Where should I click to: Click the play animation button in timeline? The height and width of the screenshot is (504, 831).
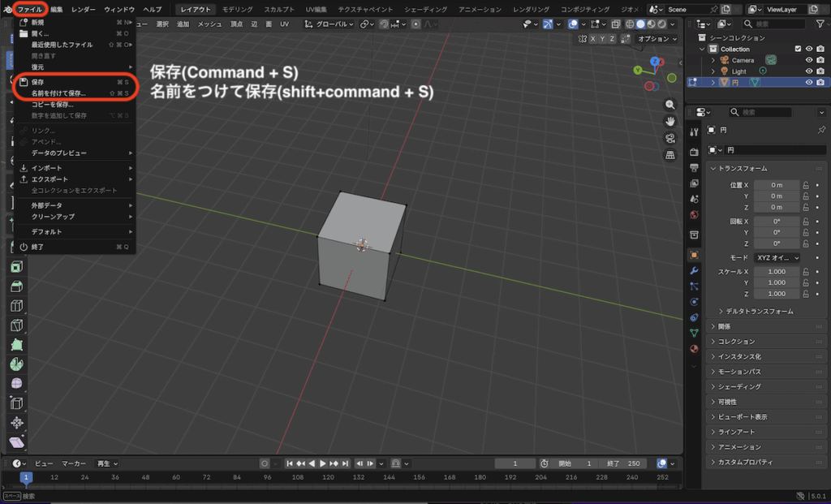[x=322, y=463]
